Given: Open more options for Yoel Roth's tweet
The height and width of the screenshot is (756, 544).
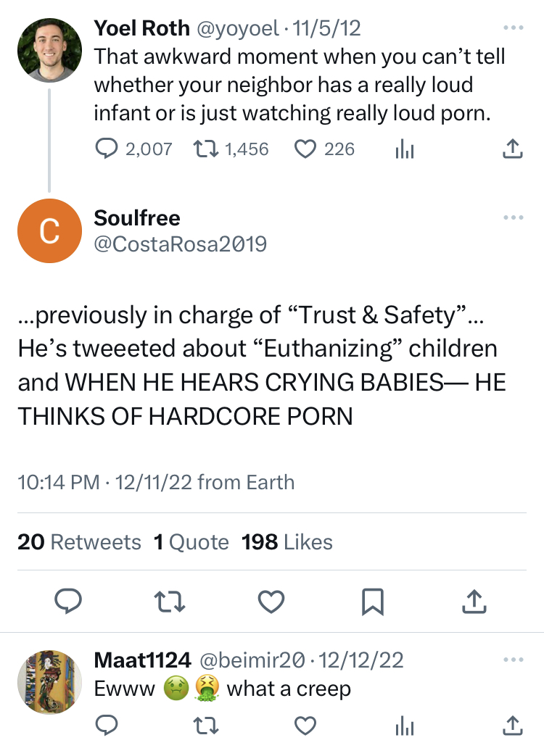Looking at the screenshot, I should point(512,28).
